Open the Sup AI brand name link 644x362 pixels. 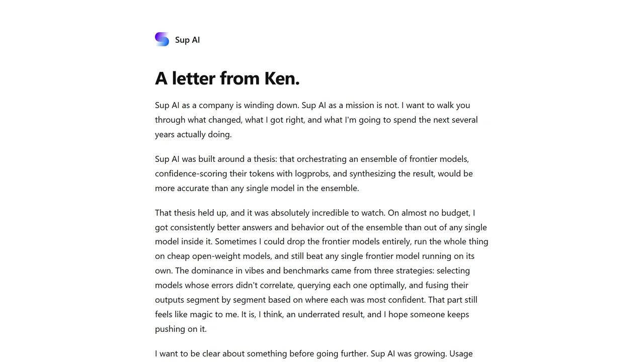[187, 40]
